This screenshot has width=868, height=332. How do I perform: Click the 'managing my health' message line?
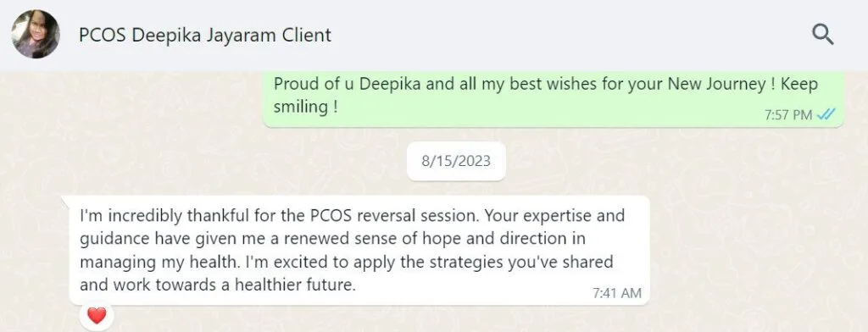click(347, 262)
